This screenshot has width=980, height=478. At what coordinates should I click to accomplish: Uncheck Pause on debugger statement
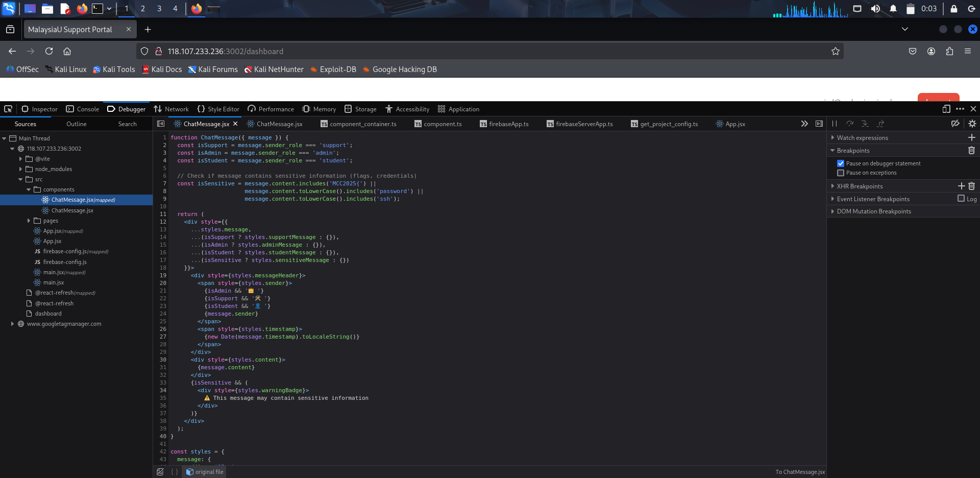[x=841, y=163]
